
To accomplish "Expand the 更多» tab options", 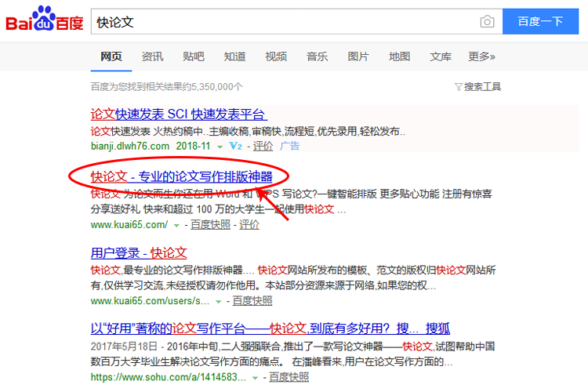I will pos(481,56).
